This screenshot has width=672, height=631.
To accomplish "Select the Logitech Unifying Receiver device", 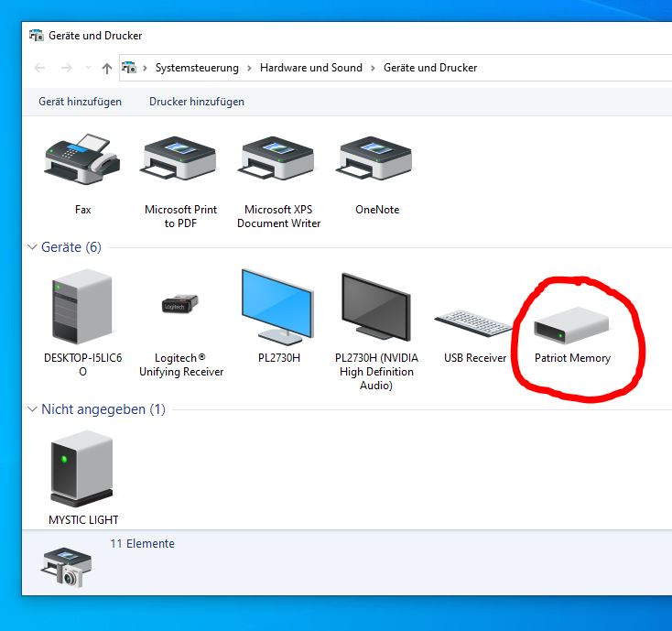I will coord(180,303).
